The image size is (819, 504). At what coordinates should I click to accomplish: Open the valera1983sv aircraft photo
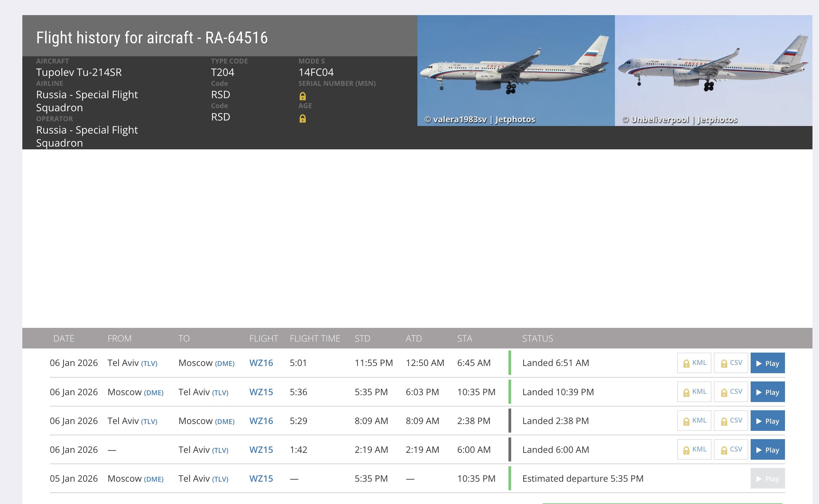[516, 70]
